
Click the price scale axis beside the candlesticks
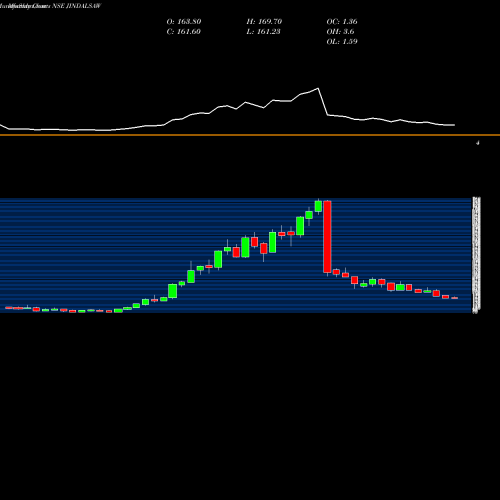click(x=476, y=255)
